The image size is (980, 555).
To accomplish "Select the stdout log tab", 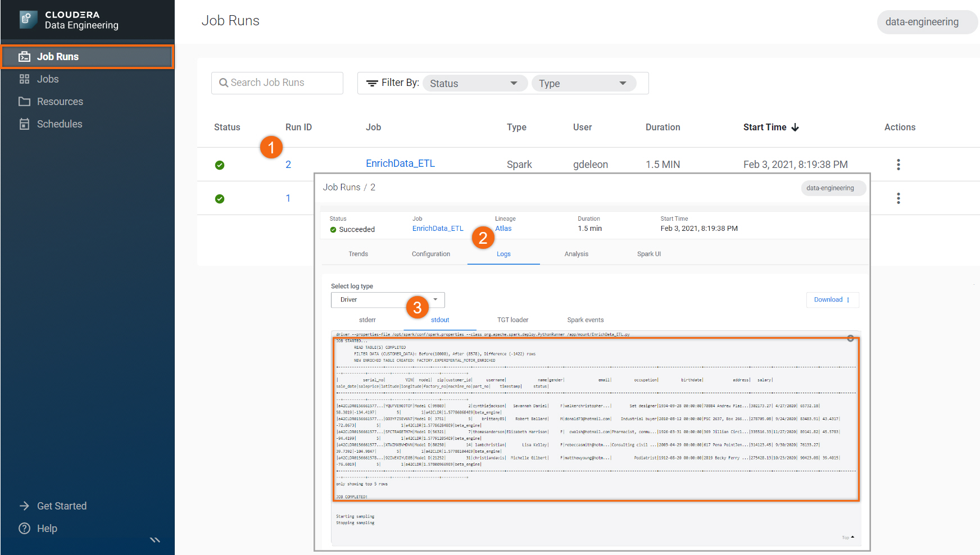I will point(440,320).
